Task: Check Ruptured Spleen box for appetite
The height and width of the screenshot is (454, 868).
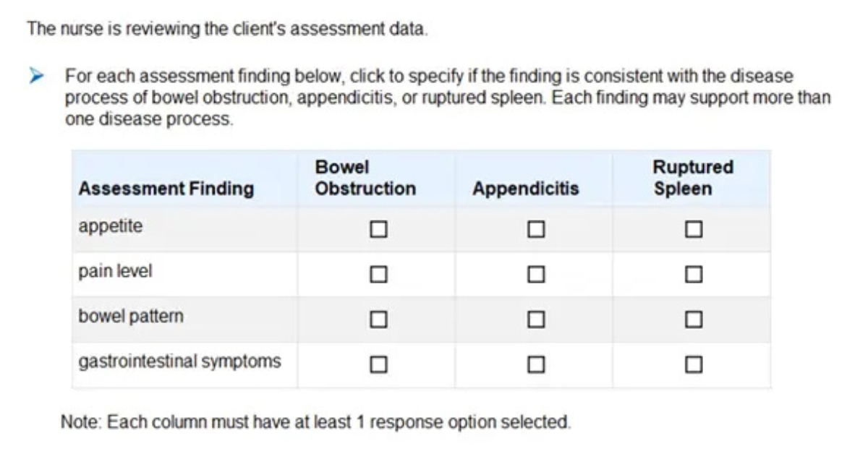Action: coord(694,230)
